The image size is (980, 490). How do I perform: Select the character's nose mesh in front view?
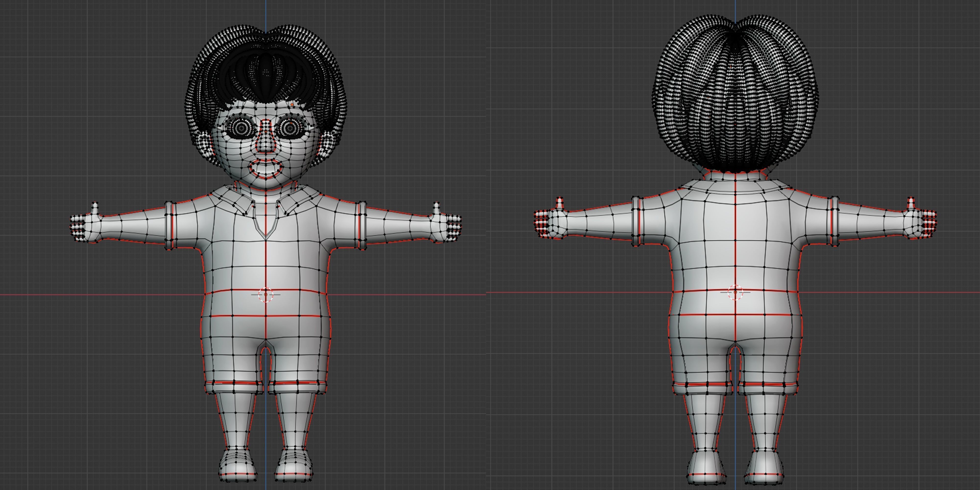(x=266, y=136)
